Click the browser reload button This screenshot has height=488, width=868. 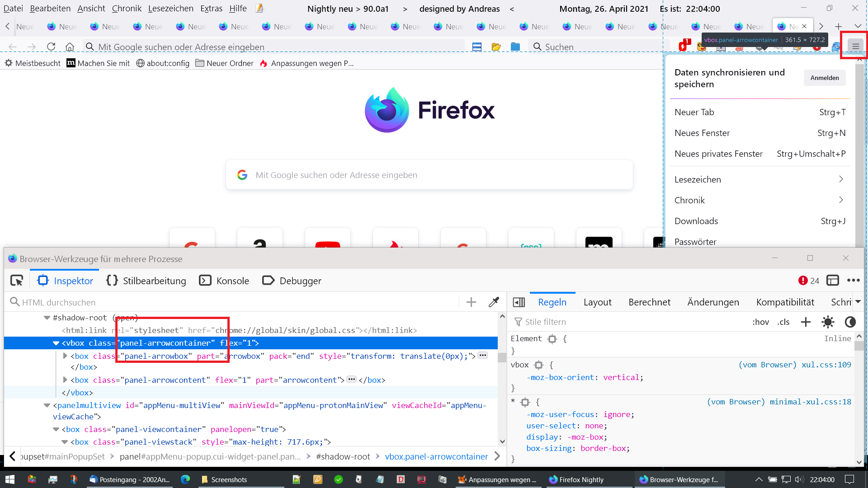(x=51, y=47)
